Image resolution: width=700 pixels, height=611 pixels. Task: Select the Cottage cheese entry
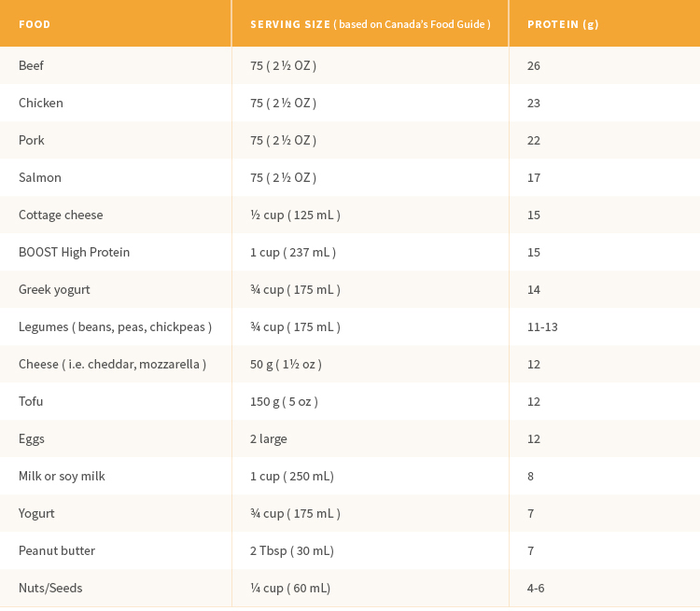(x=61, y=215)
